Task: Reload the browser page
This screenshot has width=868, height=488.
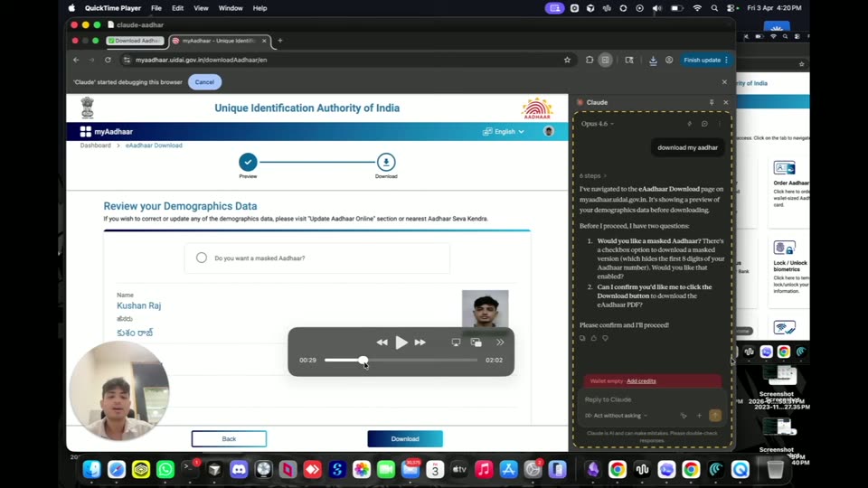Action: coord(108,60)
